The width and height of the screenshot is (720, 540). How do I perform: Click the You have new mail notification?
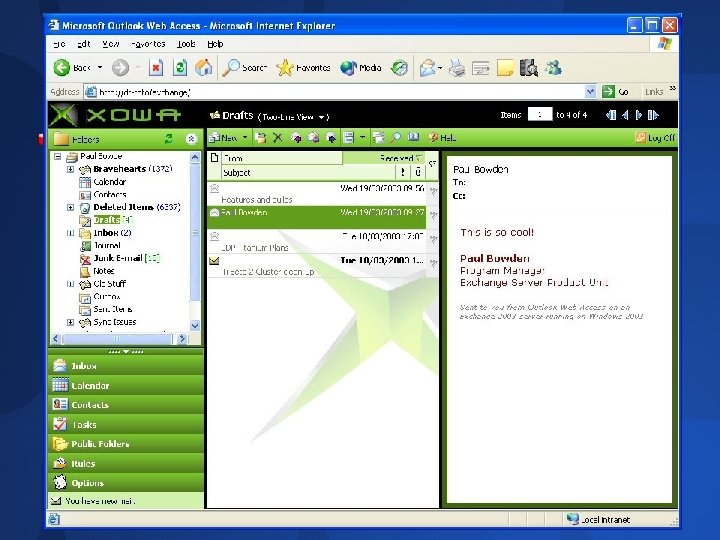[x=125, y=501]
